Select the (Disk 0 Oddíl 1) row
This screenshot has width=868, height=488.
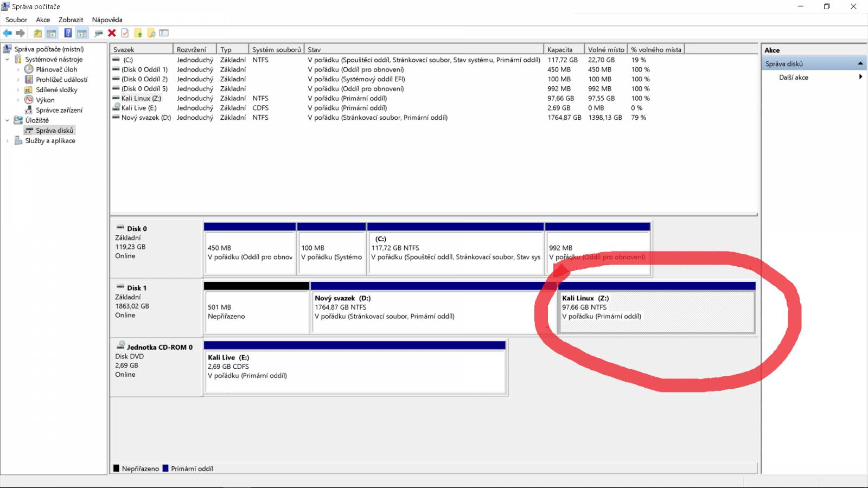pos(434,69)
